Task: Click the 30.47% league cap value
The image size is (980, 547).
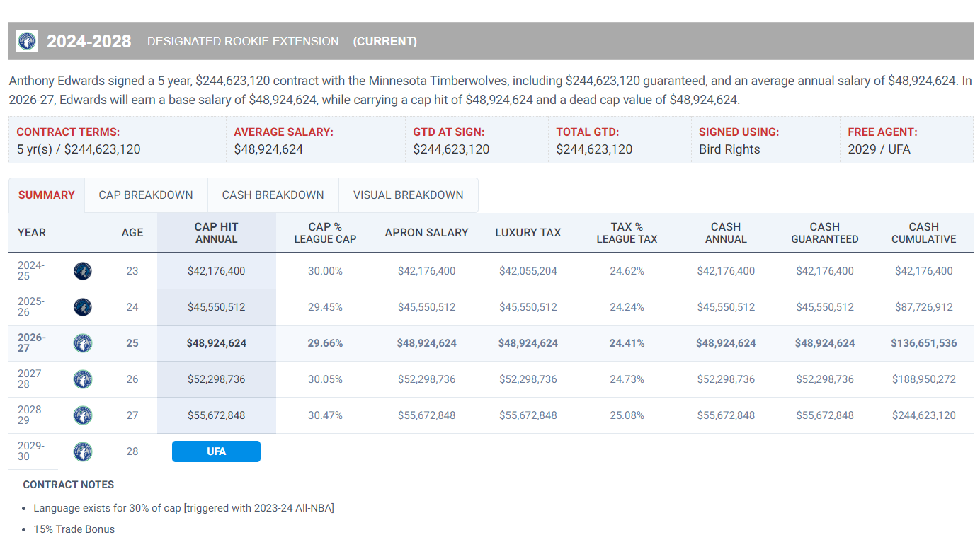Action: pos(325,415)
